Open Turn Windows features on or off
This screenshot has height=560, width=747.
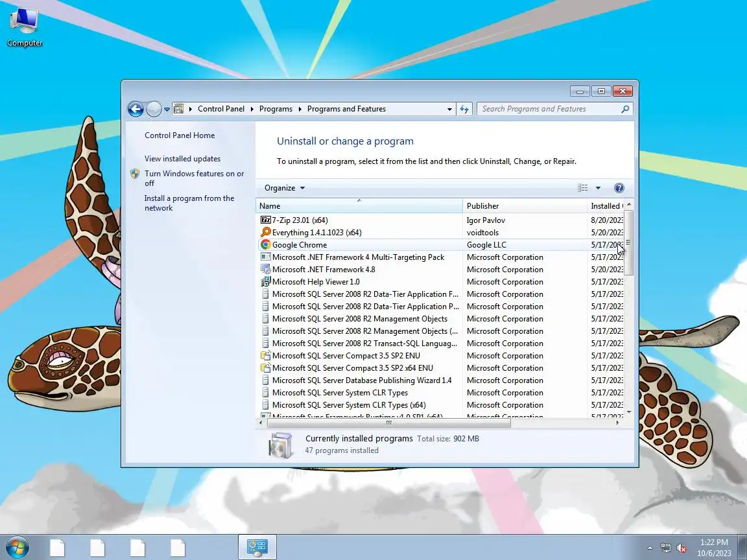[194, 178]
